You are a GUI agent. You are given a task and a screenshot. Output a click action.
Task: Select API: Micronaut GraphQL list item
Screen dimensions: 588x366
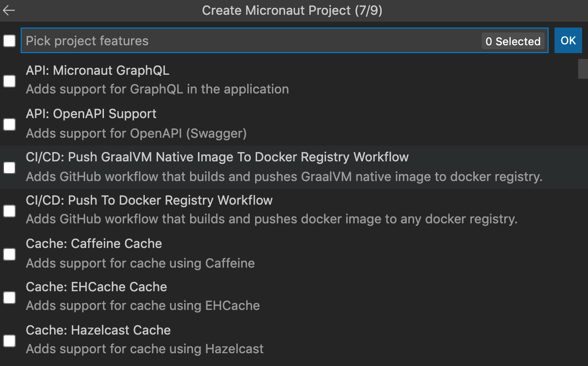[x=98, y=70]
